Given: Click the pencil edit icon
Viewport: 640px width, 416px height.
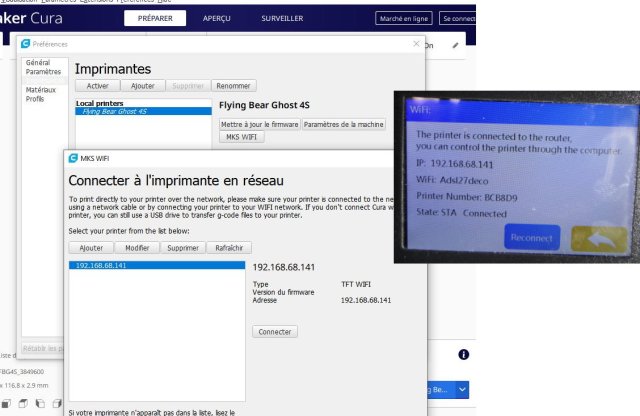Looking at the screenshot, I should [x=456, y=45].
